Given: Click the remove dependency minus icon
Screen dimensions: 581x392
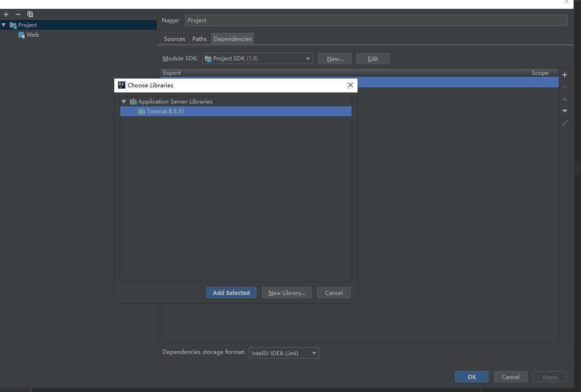Looking at the screenshot, I should [x=565, y=87].
